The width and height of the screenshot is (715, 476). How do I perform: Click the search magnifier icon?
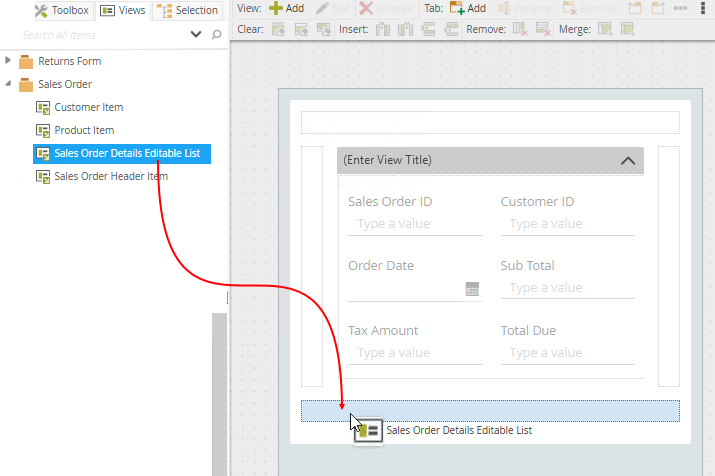pos(217,34)
